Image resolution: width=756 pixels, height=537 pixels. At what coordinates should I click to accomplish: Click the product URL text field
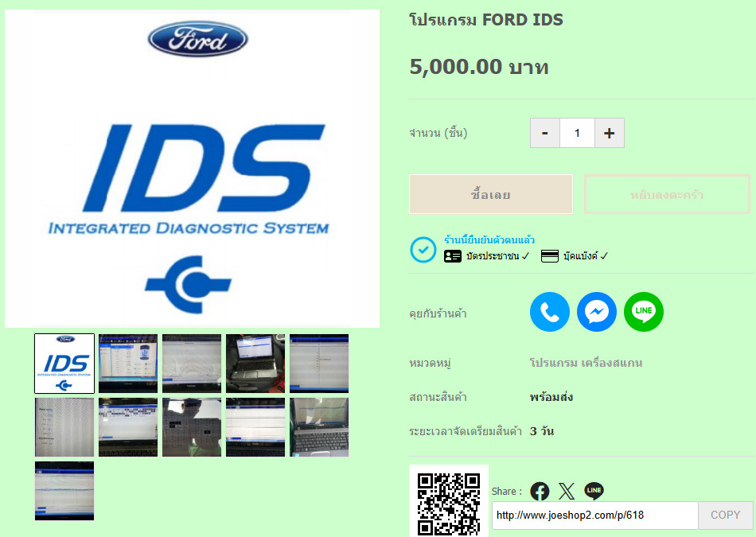pos(594,515)
